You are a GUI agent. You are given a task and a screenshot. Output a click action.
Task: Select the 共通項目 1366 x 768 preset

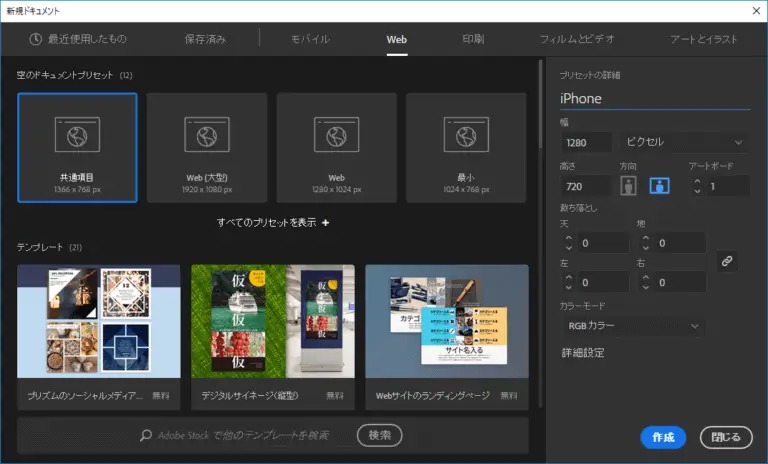tap(77, 147)
